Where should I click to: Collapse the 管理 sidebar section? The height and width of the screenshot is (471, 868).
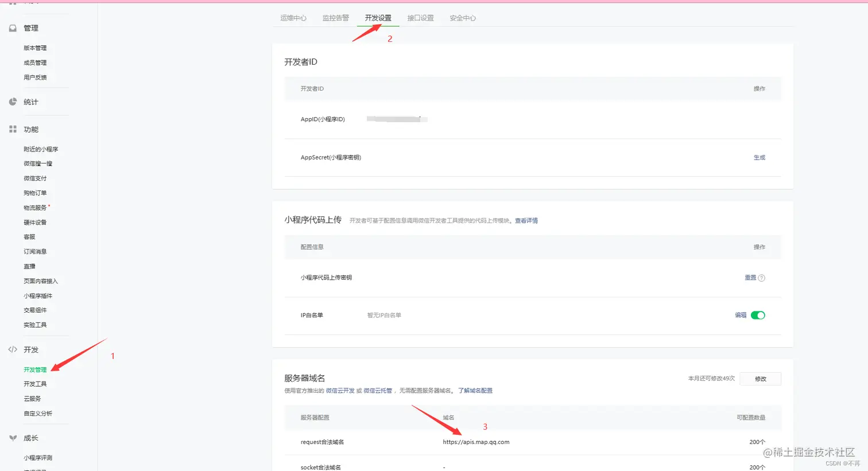click(x=32, y=28)
